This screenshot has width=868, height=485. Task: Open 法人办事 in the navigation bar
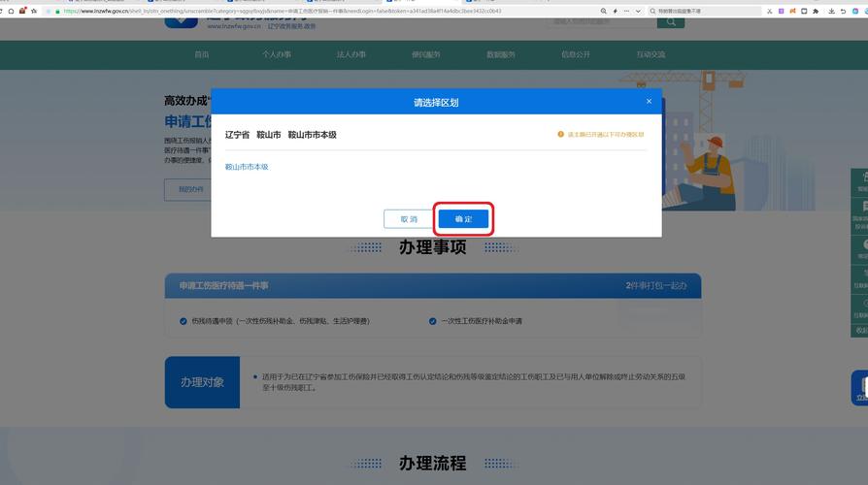click(351, 54)
